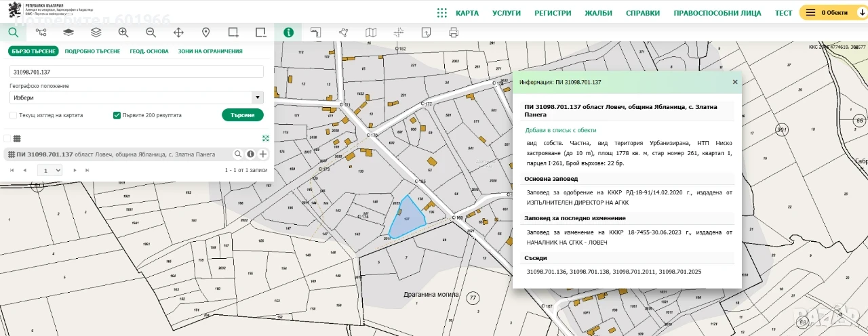Choose the rectangle remove-selection tool
868x336 pixels.
pos(260,32)
